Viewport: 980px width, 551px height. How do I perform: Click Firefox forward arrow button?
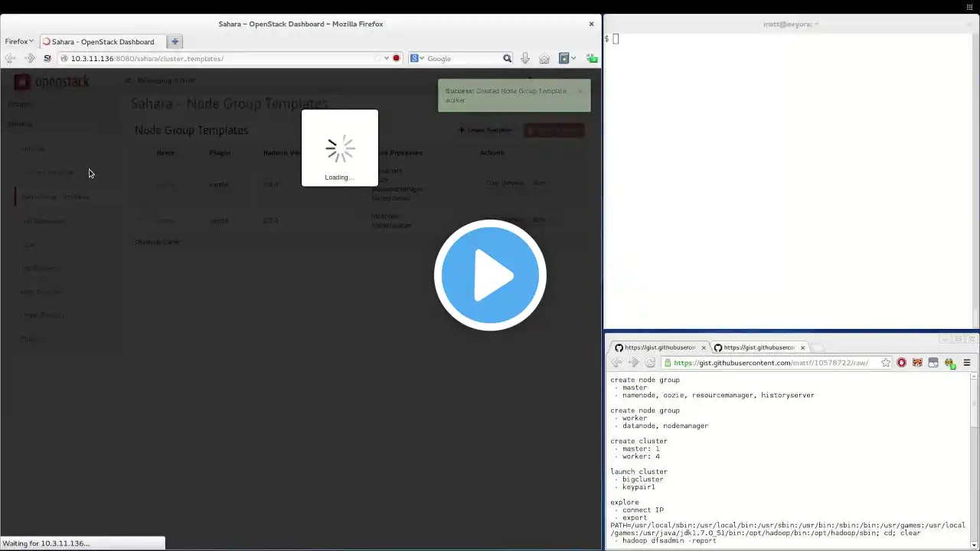coord(30,58)
